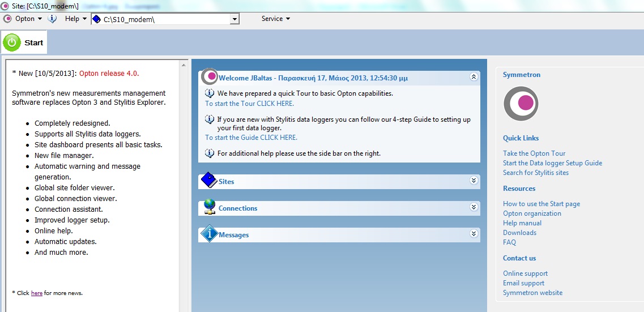Viewport: 644px width, 312px height.
Task: Open 'Email support' contact link
Action: coord(524,283)
